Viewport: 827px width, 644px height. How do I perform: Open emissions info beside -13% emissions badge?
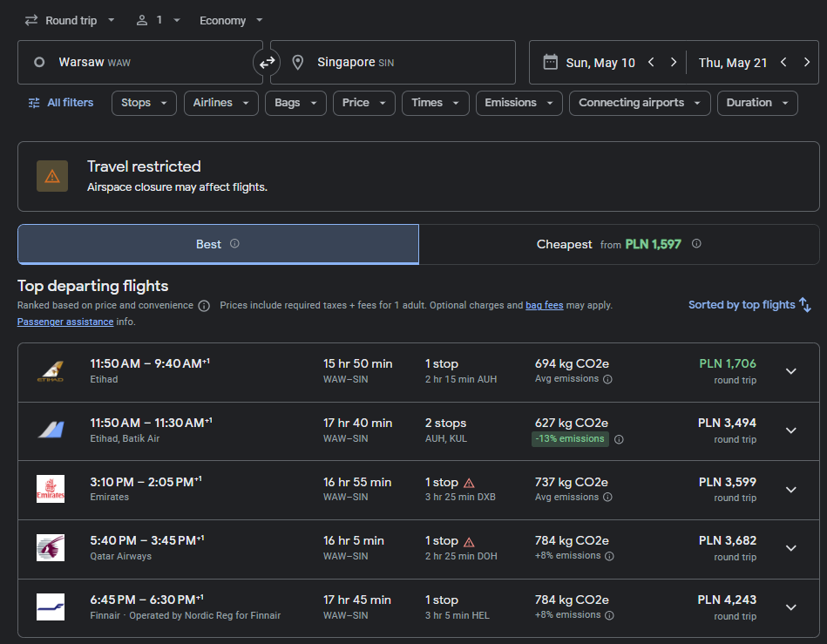pyautogui.click(x=620, y=439)
